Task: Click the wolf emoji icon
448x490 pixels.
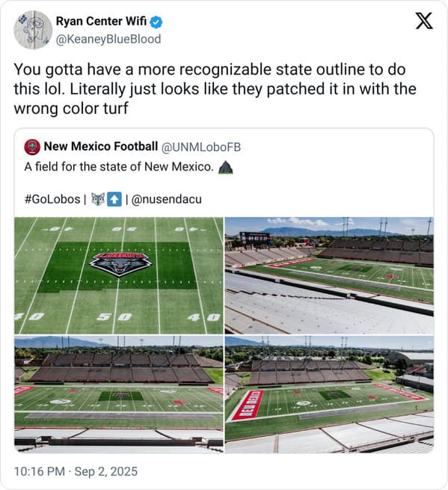Action: [98, 199]
